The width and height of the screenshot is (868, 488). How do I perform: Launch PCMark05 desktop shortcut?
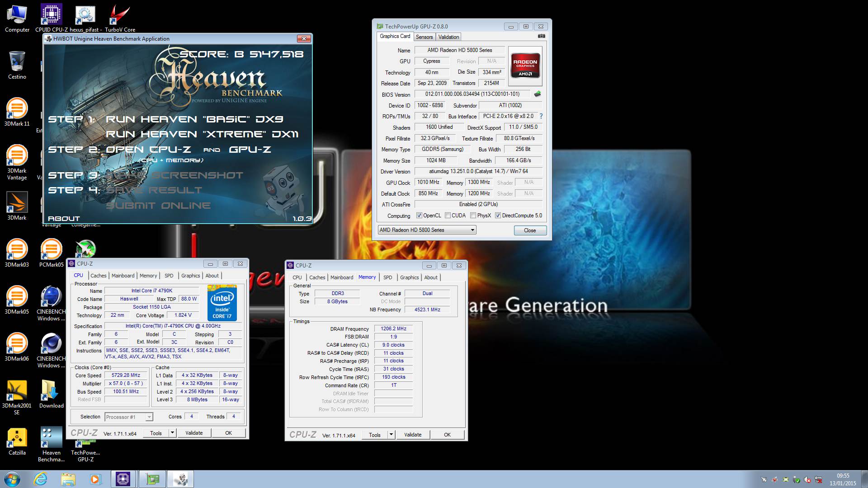click(x=51, y=253)
